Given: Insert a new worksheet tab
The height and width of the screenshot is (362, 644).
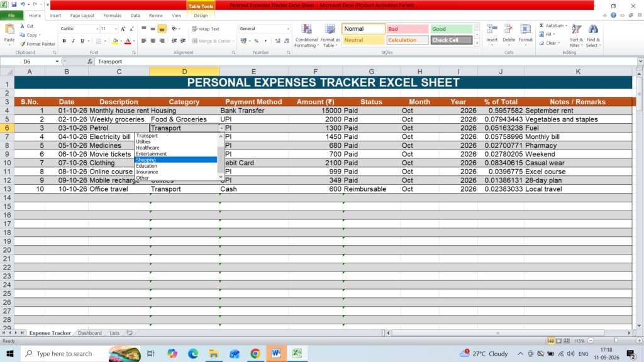Looking at the screenshot, I should [x=130, y=333].
